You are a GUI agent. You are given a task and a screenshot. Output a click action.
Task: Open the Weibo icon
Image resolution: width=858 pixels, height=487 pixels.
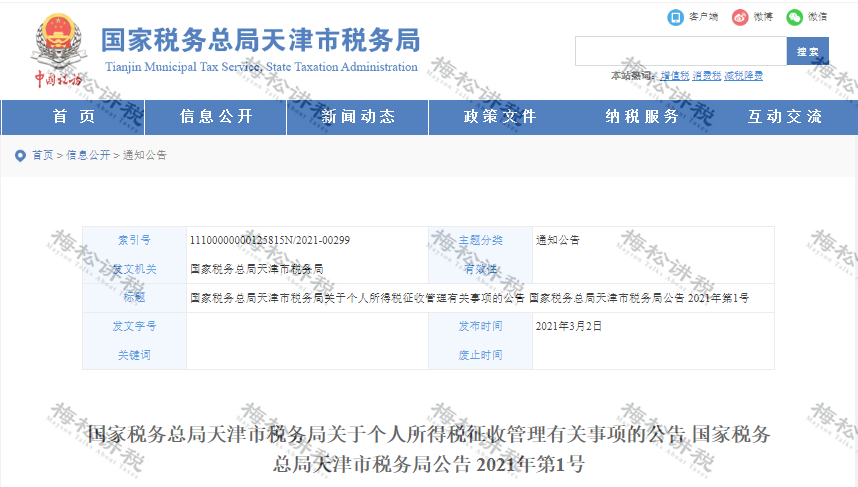(x=740, y=18)
